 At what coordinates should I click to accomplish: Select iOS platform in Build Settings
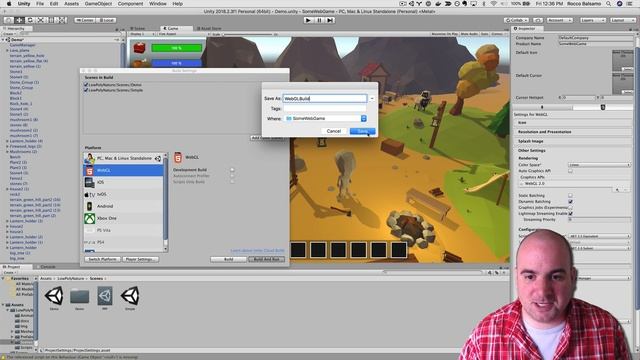[123, 182]
